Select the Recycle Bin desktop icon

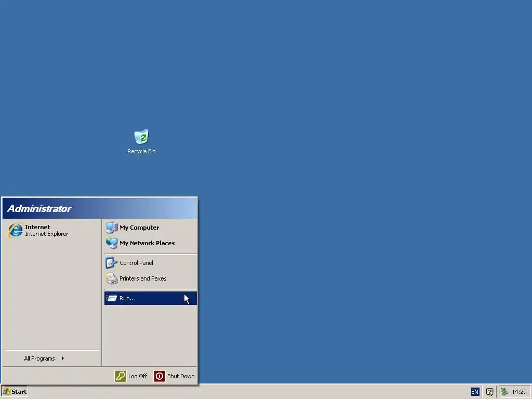[x=141, y=141]
